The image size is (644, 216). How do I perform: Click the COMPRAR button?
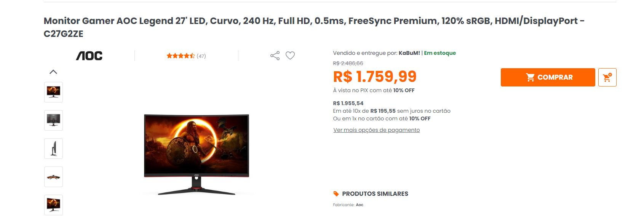(548, 77)
